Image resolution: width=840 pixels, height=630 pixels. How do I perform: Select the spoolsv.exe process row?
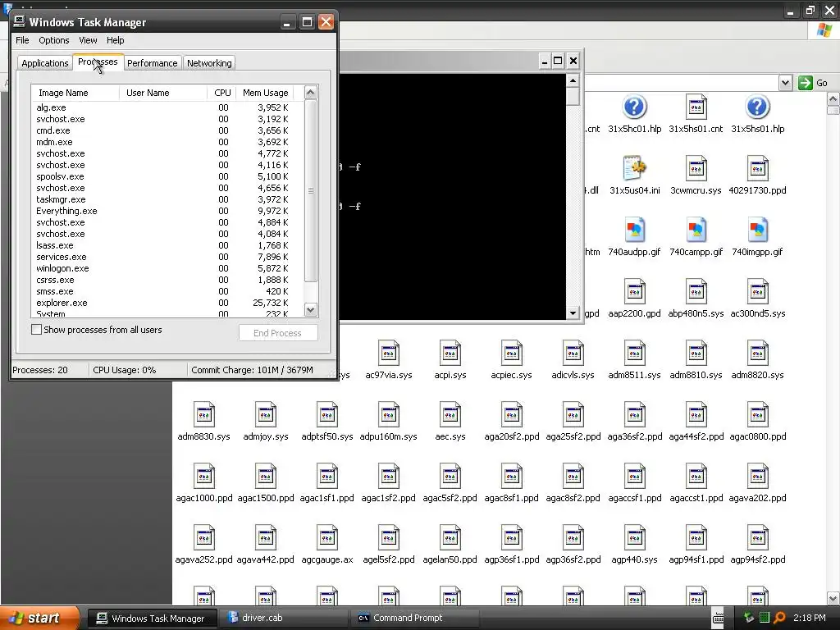click(167, 176)
